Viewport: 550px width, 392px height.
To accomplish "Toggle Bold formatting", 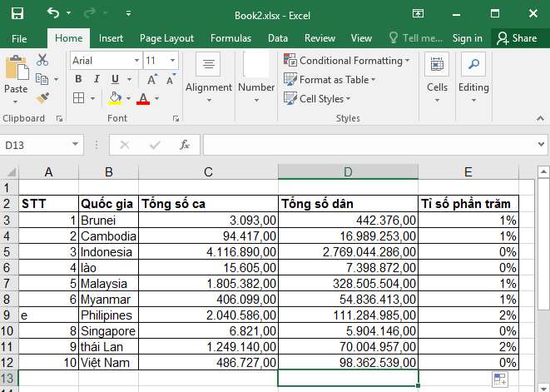I will (78, 79).
